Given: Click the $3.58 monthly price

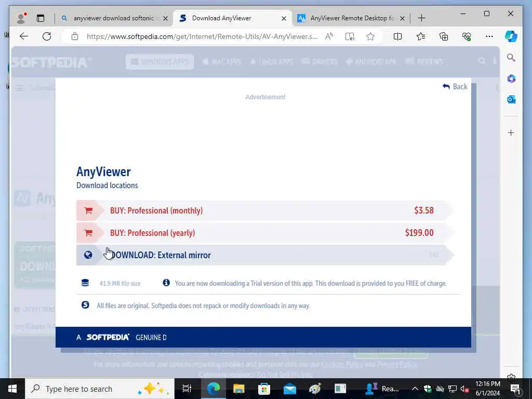Looking at the screenshot, I should click(424, 210).
